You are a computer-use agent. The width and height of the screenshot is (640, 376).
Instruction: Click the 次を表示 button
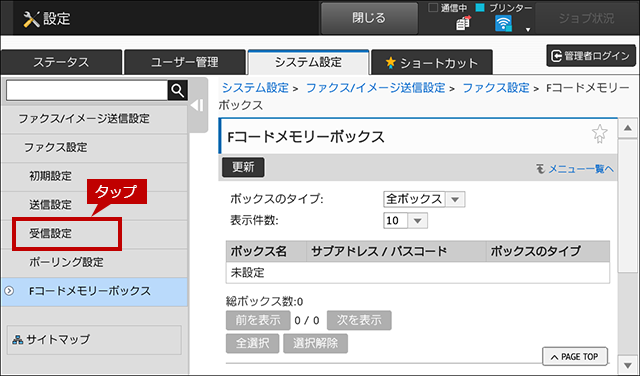(359, 320)
